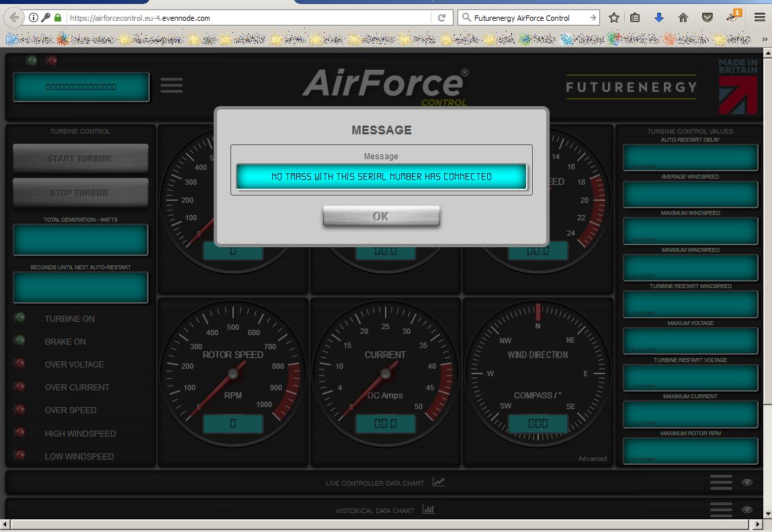This screenshot has width=772, height=532.
Task: Toggle visibility of Historical Data Chart
Action: [747, 510]
